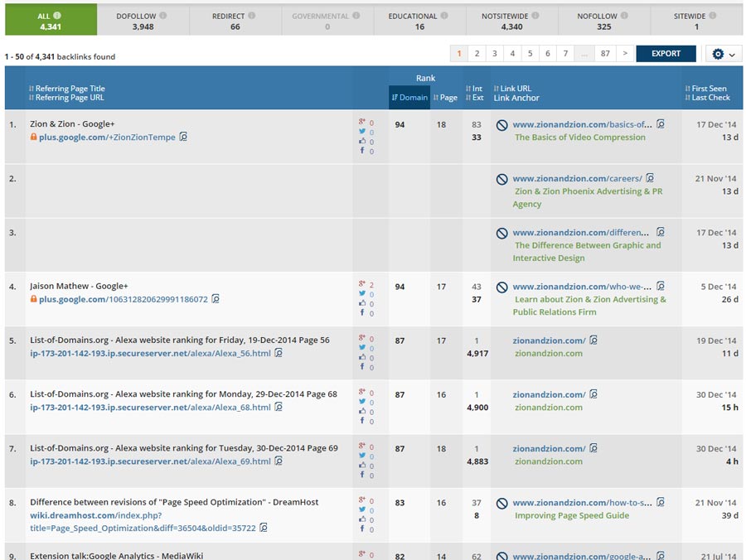
Task: Preview careers/ link with magnifier icon
Action: point(650,178)
